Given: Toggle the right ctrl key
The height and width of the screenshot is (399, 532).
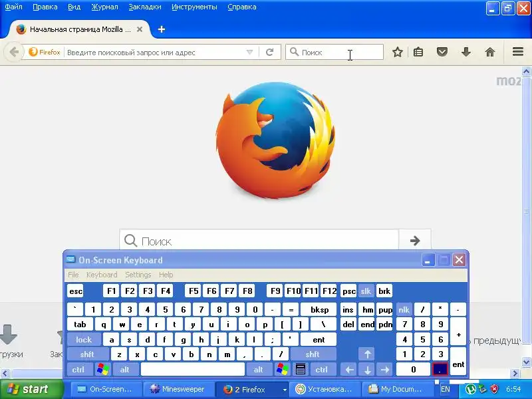Looking at the screenshot, I should (x=322, y=369).
